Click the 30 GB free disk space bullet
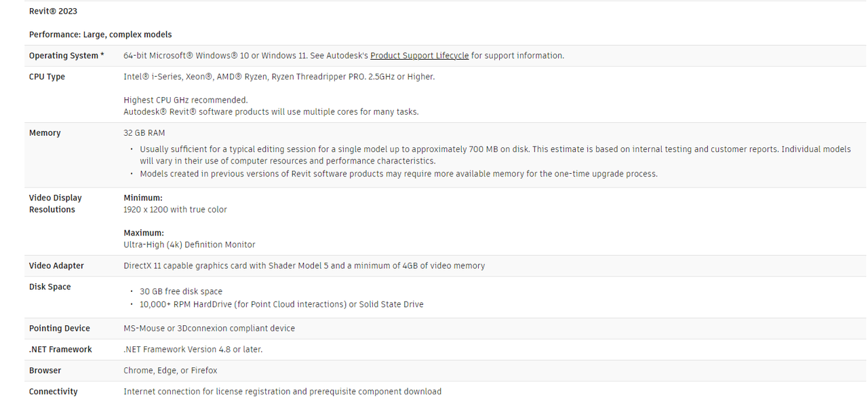 click(181, 291)
